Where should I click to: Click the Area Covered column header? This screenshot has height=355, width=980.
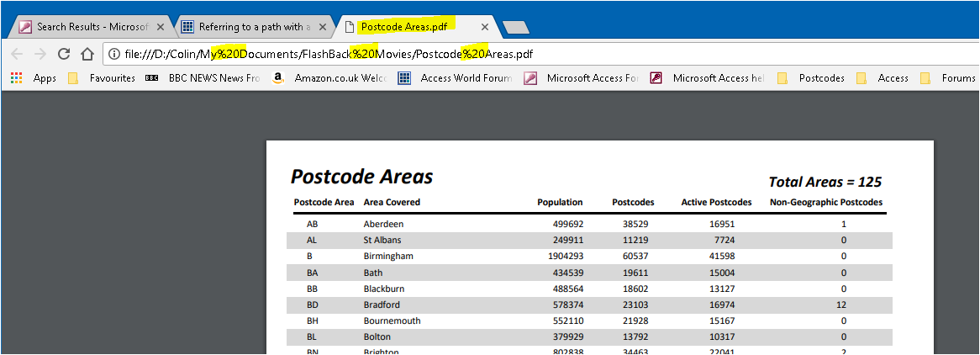[x=392, y=202]
